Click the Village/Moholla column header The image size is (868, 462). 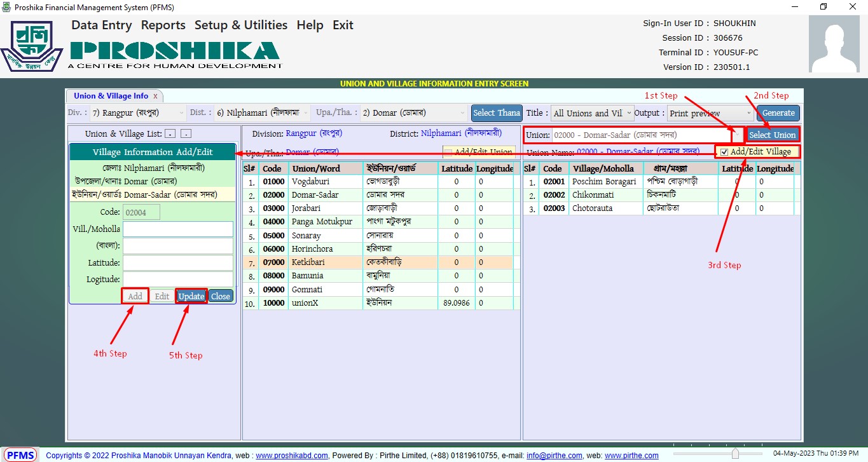pos(606,168)
